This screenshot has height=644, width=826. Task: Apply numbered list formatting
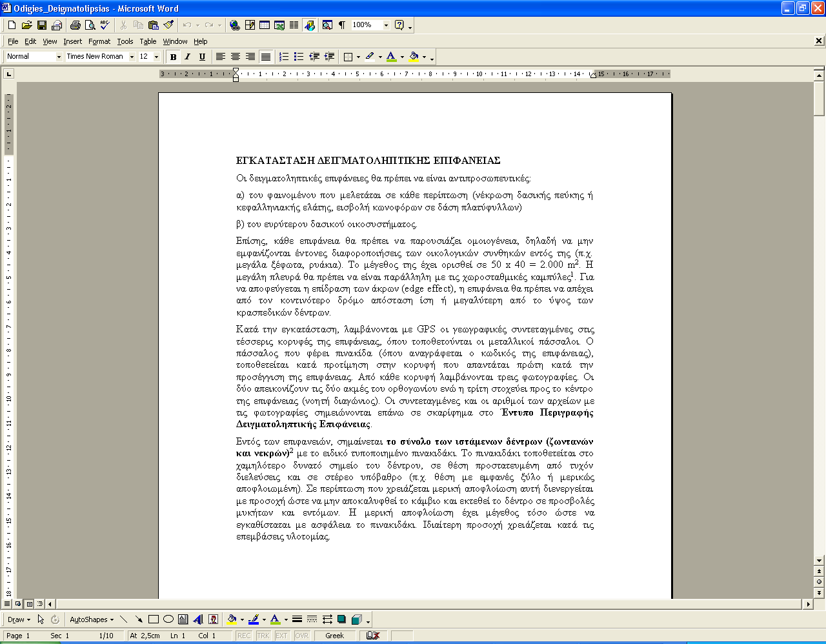(x=283, y=57)
